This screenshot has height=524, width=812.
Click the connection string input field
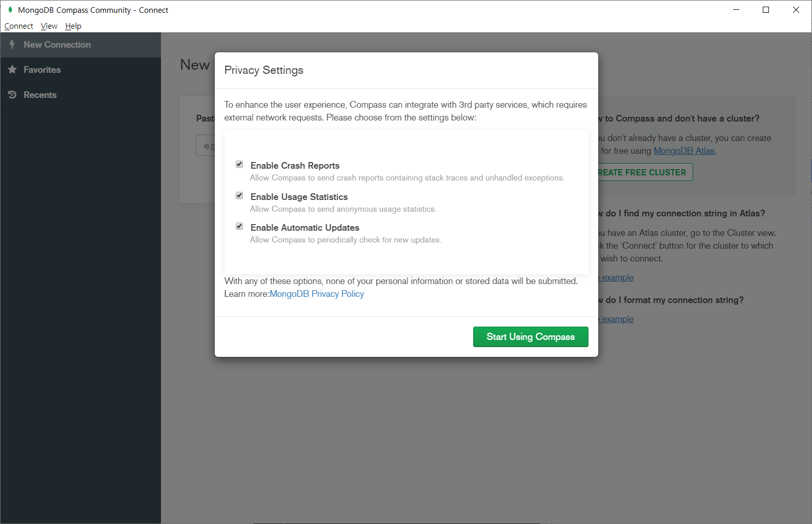pos(206,146)
